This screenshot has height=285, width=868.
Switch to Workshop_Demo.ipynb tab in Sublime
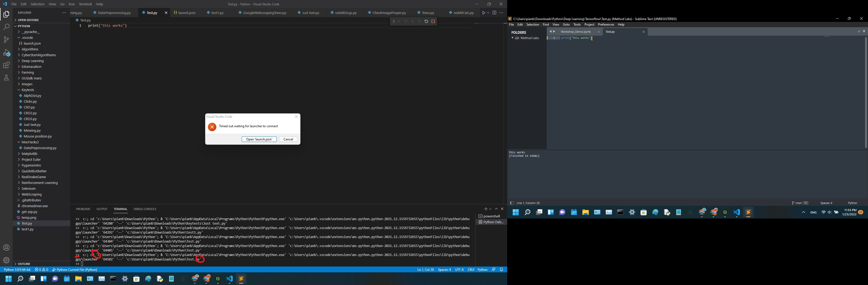tap(576, 32)
